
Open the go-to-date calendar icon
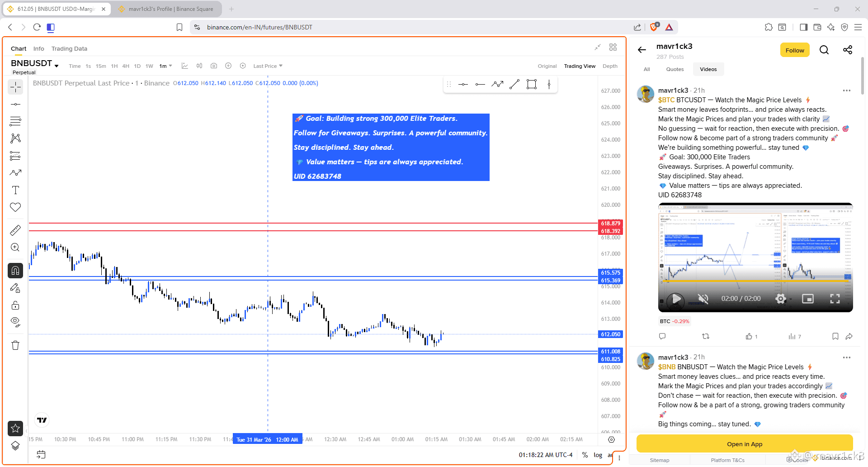tap(41, 455)
